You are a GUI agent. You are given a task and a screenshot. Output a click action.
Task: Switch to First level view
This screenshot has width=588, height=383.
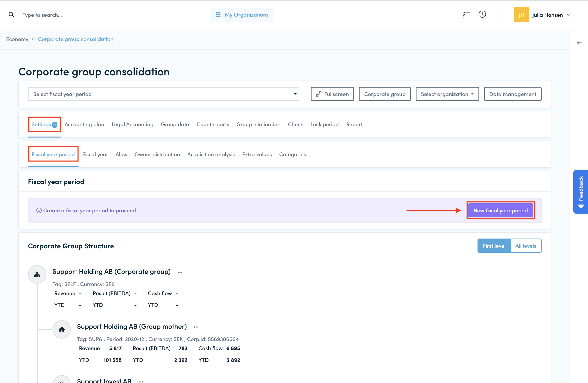point(494,246)
